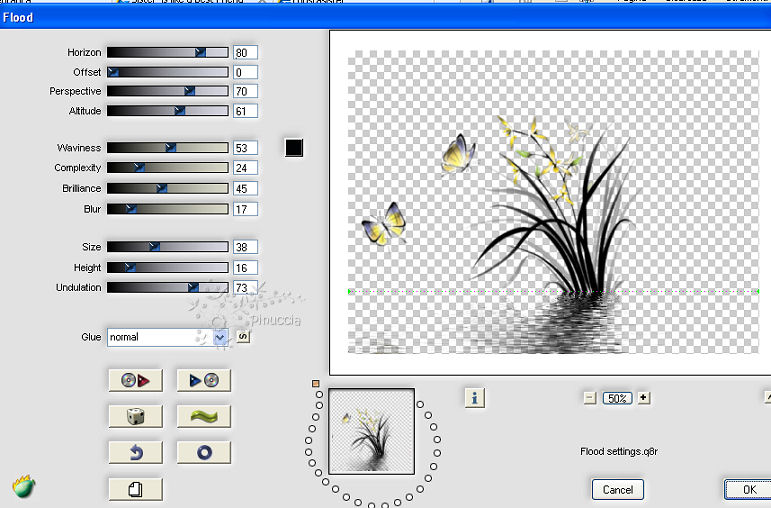Adjust the Undulation slider

168,287
